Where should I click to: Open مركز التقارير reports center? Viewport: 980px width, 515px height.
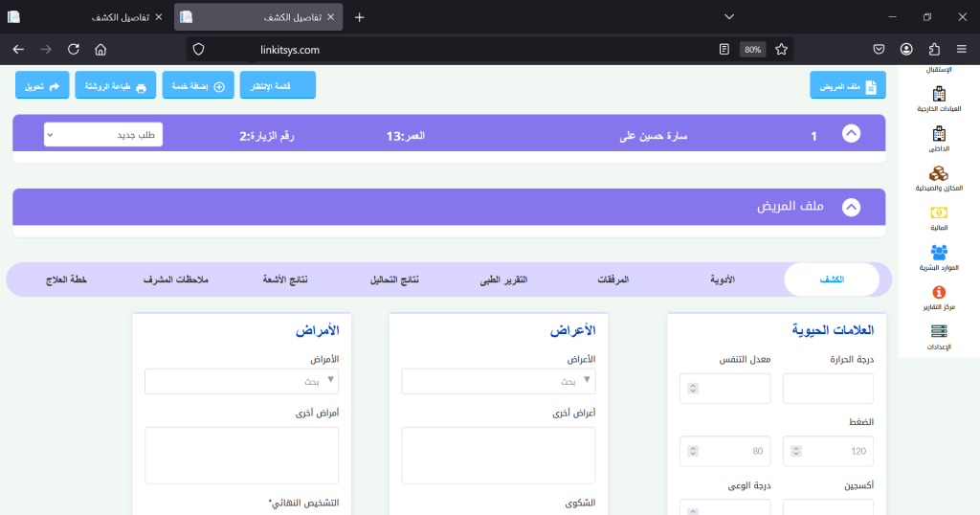[x=938, y=292]
